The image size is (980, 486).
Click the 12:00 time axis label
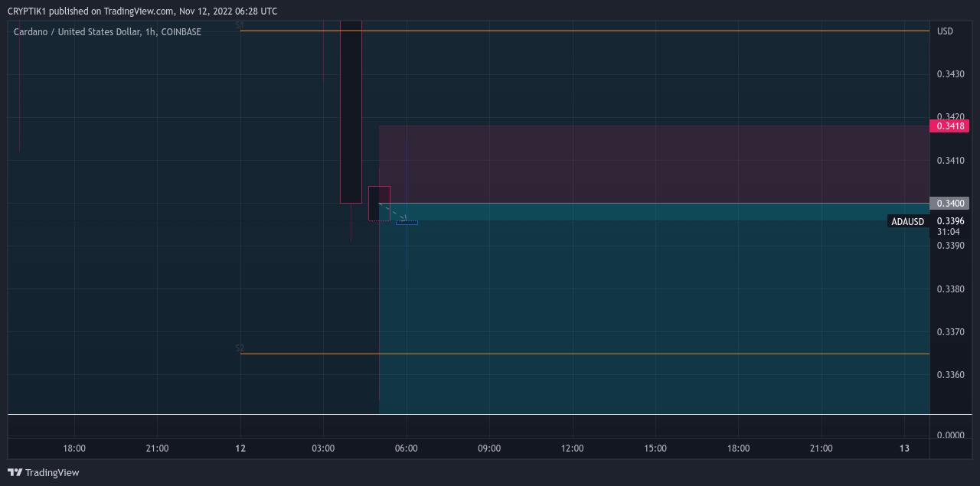click(572, 448)
